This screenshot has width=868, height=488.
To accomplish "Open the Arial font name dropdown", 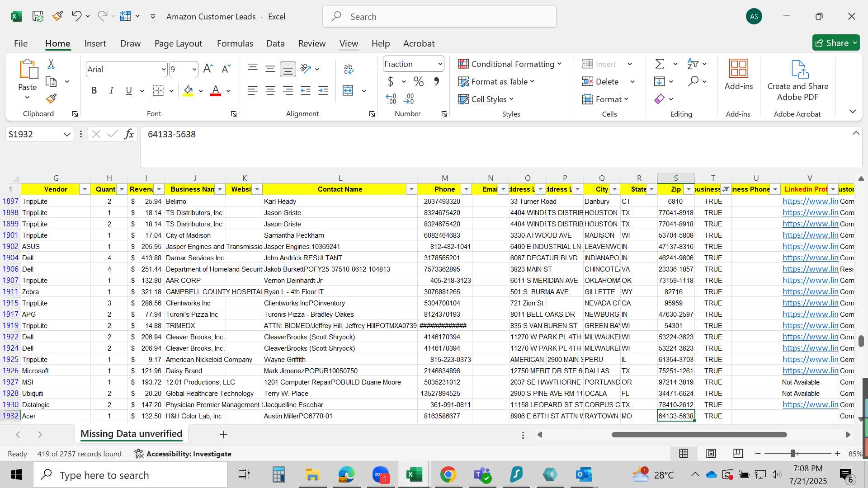I will (164, 70).
